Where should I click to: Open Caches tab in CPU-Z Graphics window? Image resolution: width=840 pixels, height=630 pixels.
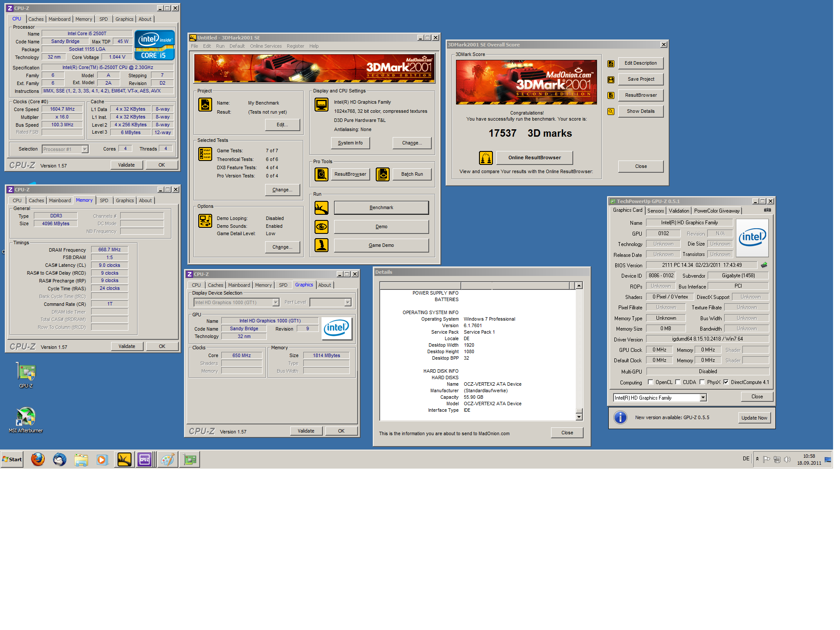(x=215, y=285)
